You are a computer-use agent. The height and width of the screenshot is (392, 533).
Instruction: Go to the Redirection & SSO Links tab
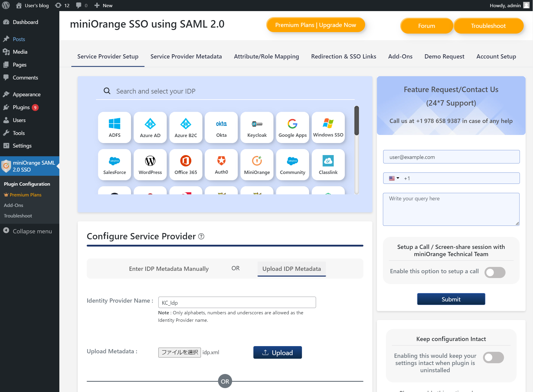point(344,57)
